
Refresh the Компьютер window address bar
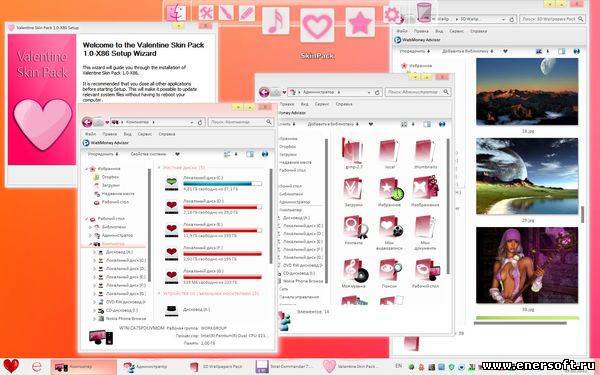(200, 122)
